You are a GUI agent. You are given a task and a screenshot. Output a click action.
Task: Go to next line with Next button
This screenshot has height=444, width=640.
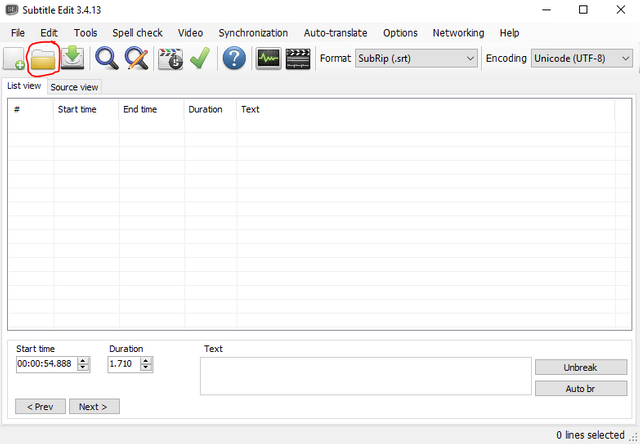pos(94,406)
